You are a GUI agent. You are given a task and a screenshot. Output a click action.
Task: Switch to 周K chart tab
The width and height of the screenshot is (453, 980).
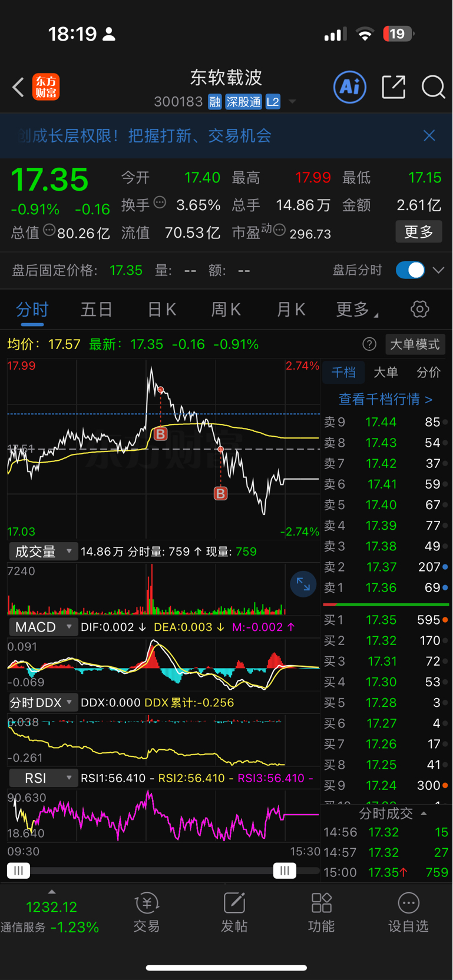(x=226, y=310)
